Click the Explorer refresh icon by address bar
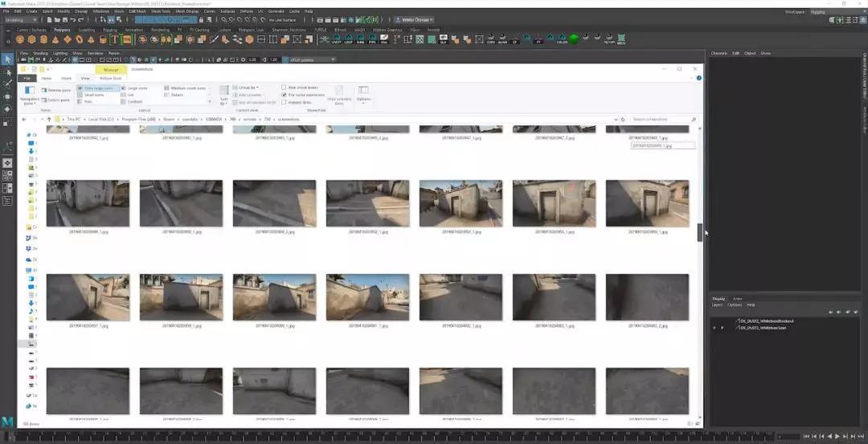This screenshot has height=444, width=868. click(x=623, y=120)
